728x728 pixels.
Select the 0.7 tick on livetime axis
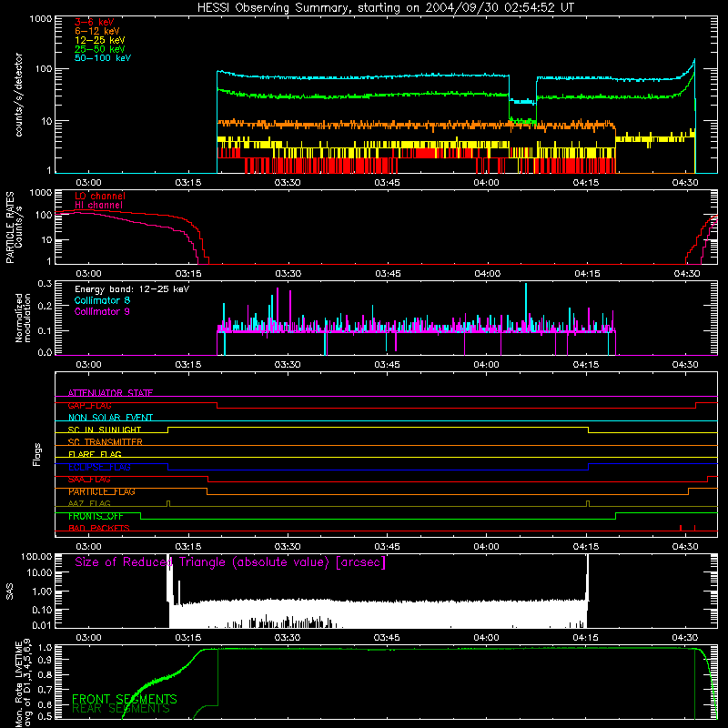point(45,689)
